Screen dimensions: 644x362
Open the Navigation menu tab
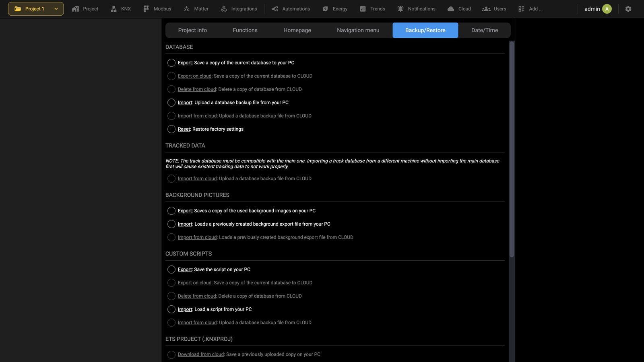point(358,30)
